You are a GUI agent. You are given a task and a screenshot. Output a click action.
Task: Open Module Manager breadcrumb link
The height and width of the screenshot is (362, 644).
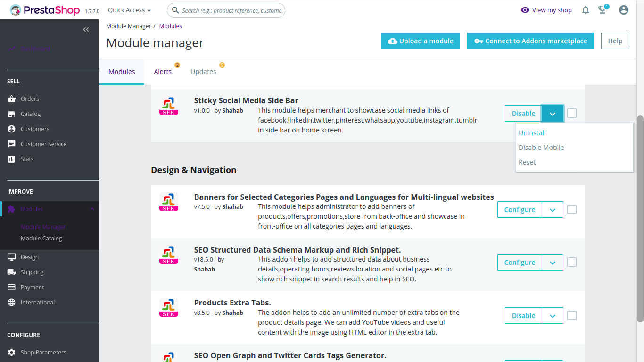[x=129, y=26]
